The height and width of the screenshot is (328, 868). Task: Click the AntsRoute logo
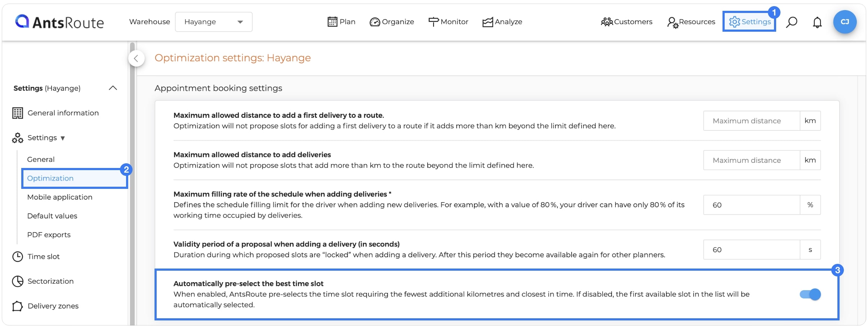point(59,22)
